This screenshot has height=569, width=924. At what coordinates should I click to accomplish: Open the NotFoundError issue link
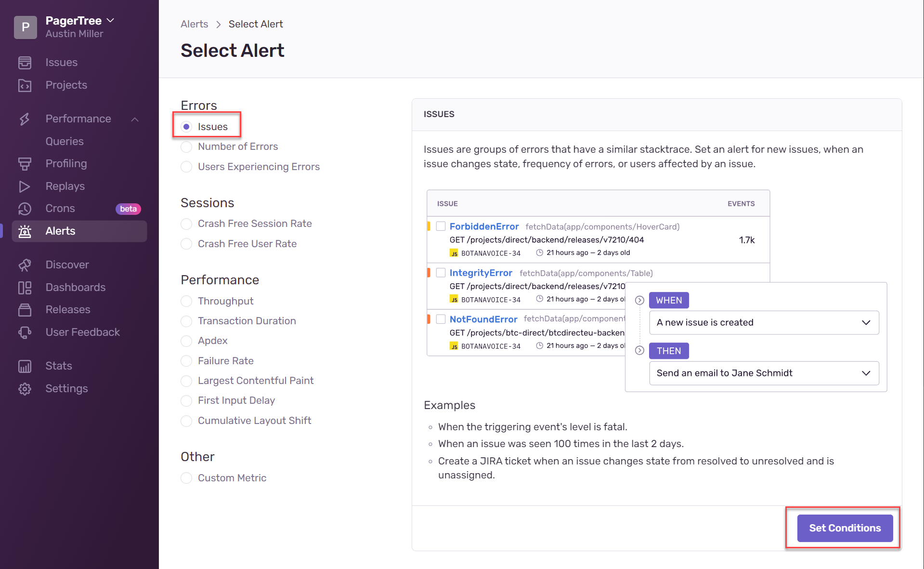(483, 319)
